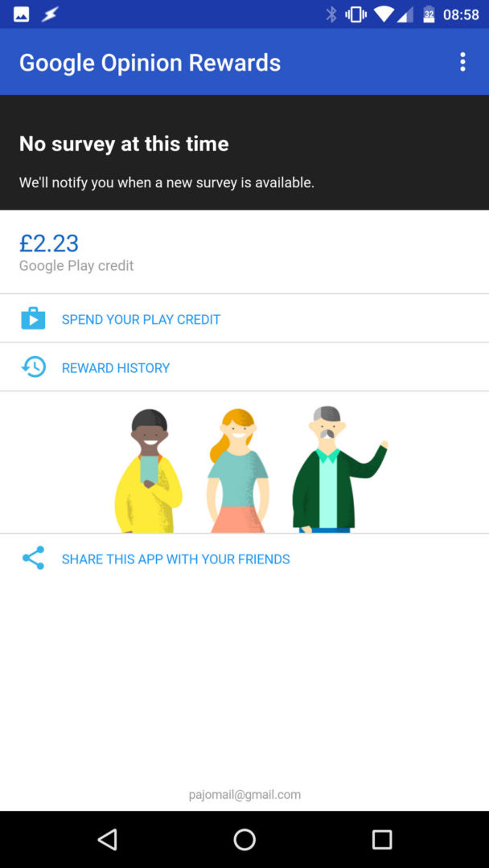This screenshot has height=868, width=489.
Task: Choose Share This App With Your Friends
Action: pos(244,559)
